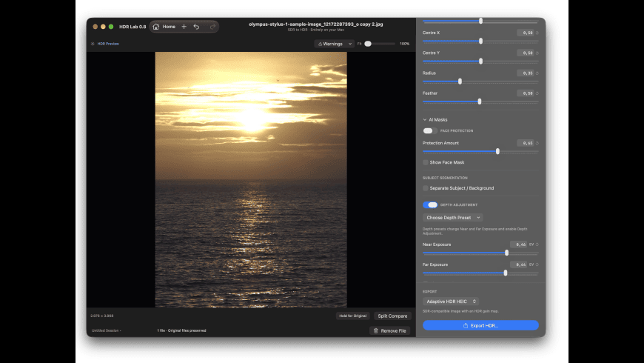
Task: Click the partly hidden slider at the panel top
Action: coord(480,21)
